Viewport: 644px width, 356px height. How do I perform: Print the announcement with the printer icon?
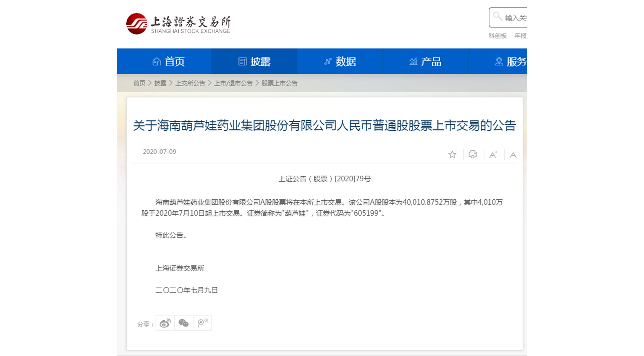473,154
